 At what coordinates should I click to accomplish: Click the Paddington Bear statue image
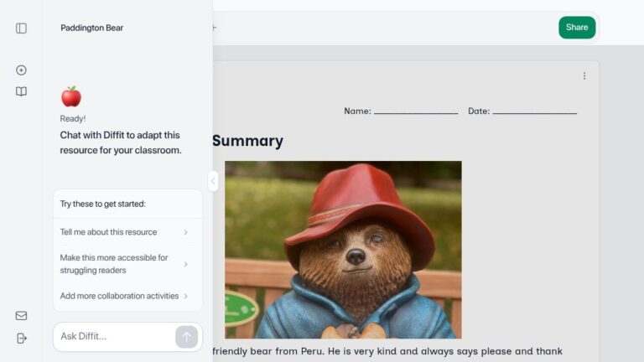[343, 250]
